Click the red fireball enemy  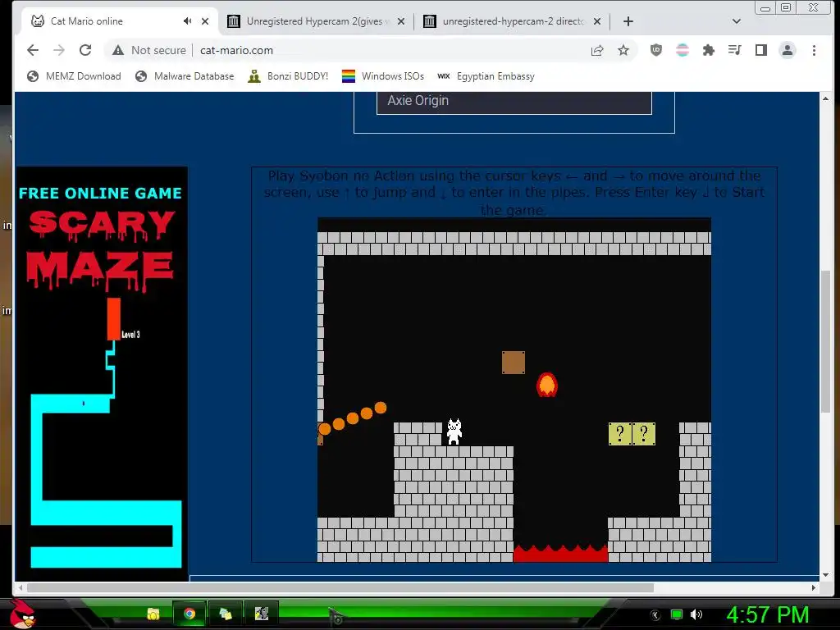click(x=547, y=386)
